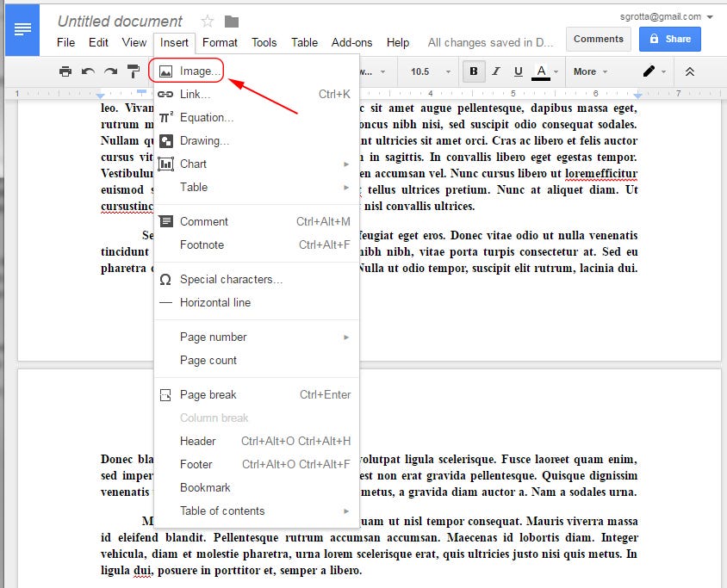Screen dimensions: 727x588
Task: Open Special characters... dialog
Action: coord(257,279)
